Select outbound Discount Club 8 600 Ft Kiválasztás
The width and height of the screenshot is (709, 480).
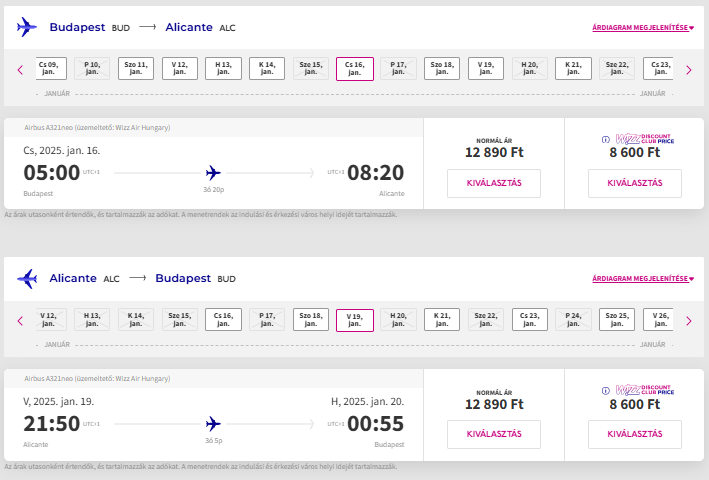[x=634, y=183]
